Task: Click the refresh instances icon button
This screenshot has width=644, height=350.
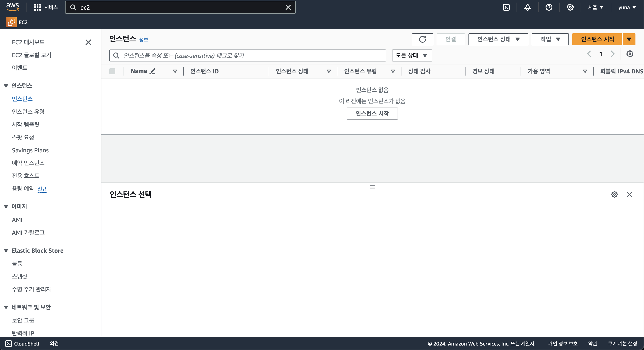Action: pyautogui.click(x=422, y=39)
